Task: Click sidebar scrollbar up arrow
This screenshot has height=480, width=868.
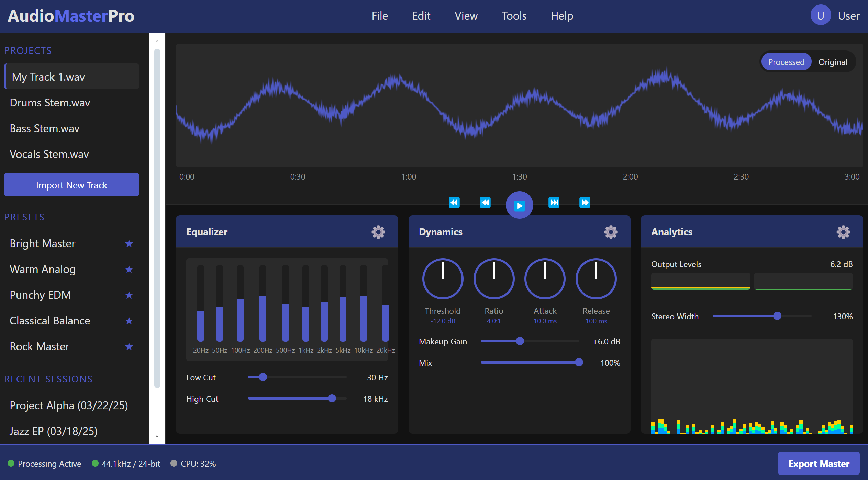Action: coord(157,41)
